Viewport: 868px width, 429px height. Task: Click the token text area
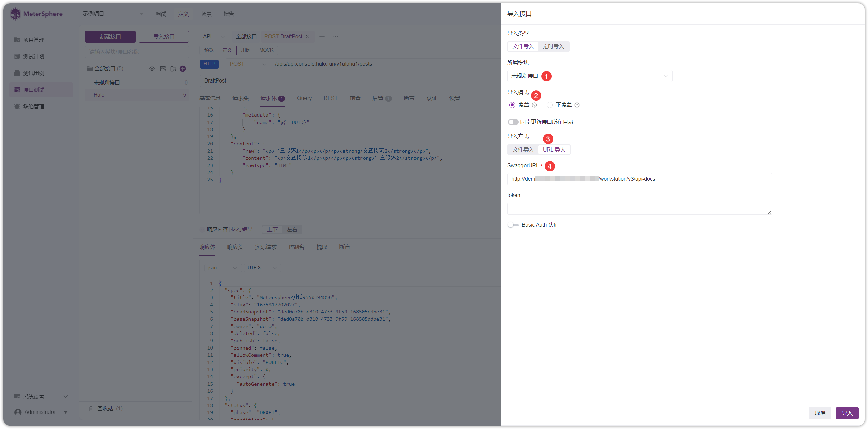point(639,209)
